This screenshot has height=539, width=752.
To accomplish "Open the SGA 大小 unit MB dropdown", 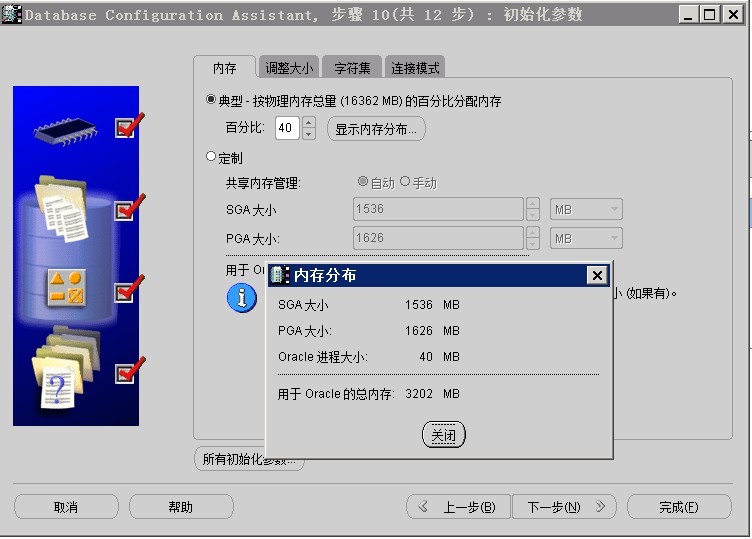I will tap(587, 209).
